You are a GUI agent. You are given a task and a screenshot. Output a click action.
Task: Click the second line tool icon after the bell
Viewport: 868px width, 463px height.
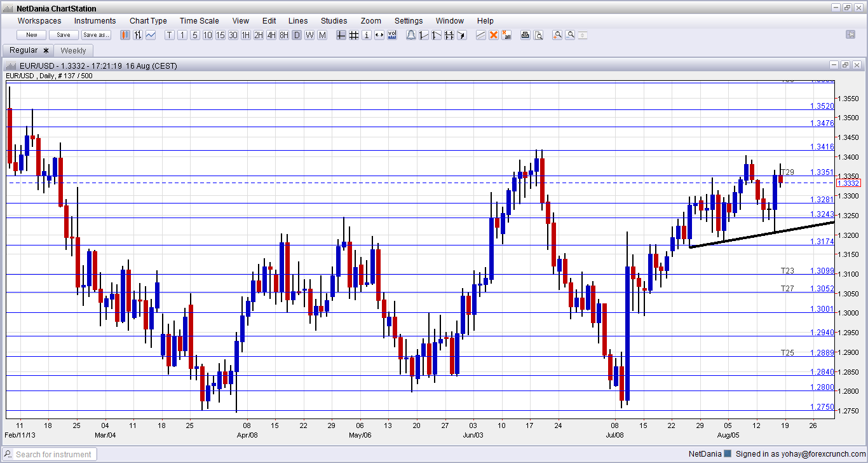click(437, 35)
